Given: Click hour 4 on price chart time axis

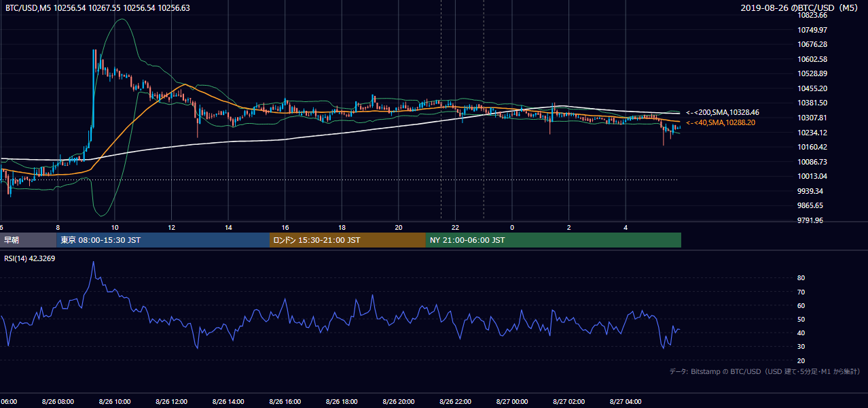Looking at the screenshot, I should [626, 228].
